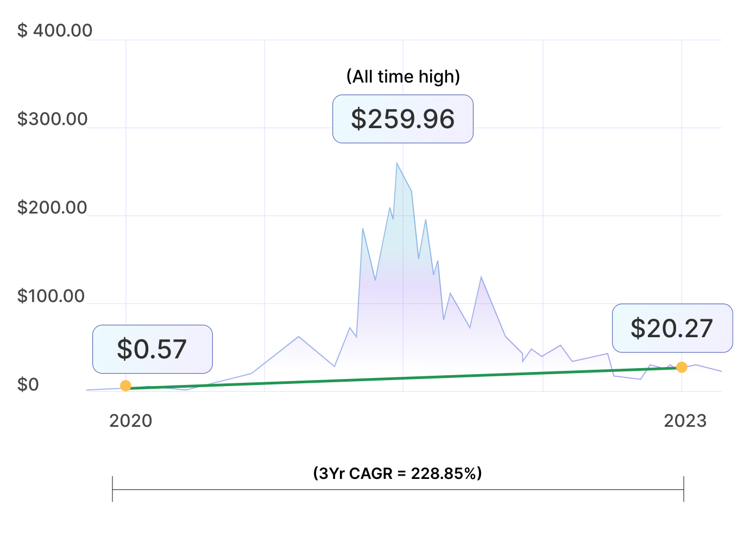Click the $0 y-axis label

tap(28, 384)
